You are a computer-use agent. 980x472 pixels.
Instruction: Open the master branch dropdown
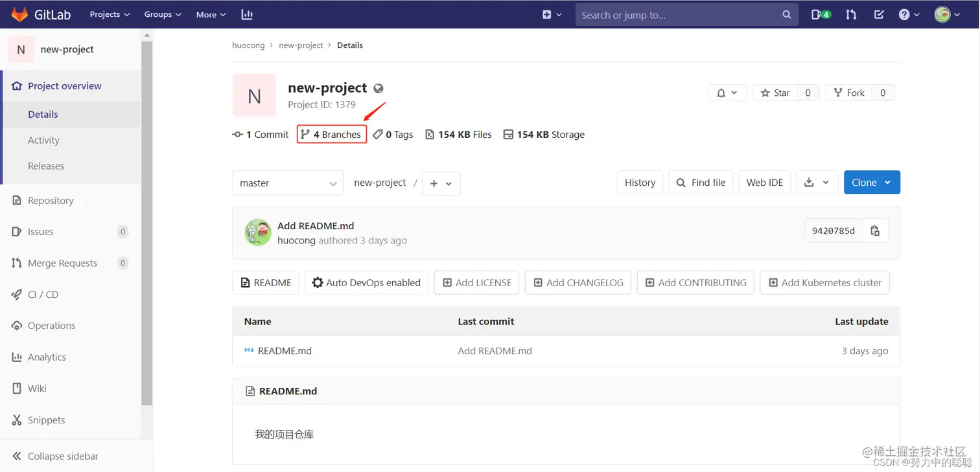(x=288, y=183)
